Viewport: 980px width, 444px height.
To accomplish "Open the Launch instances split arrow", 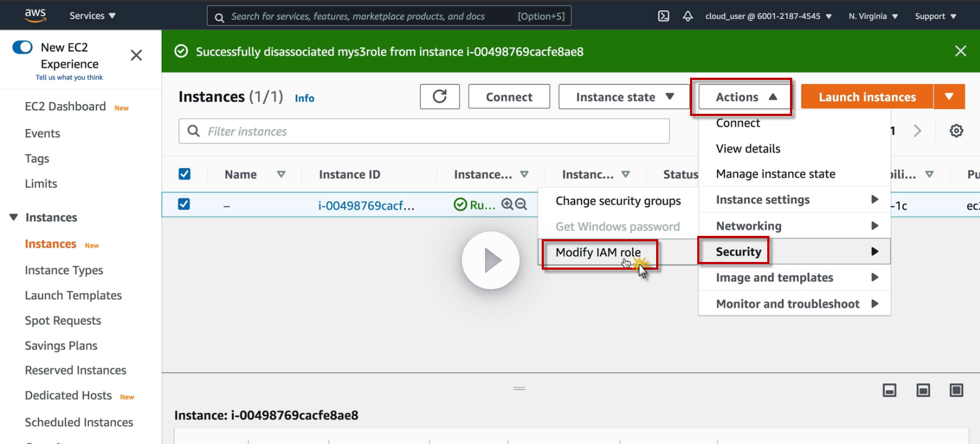I will point(949,97).
